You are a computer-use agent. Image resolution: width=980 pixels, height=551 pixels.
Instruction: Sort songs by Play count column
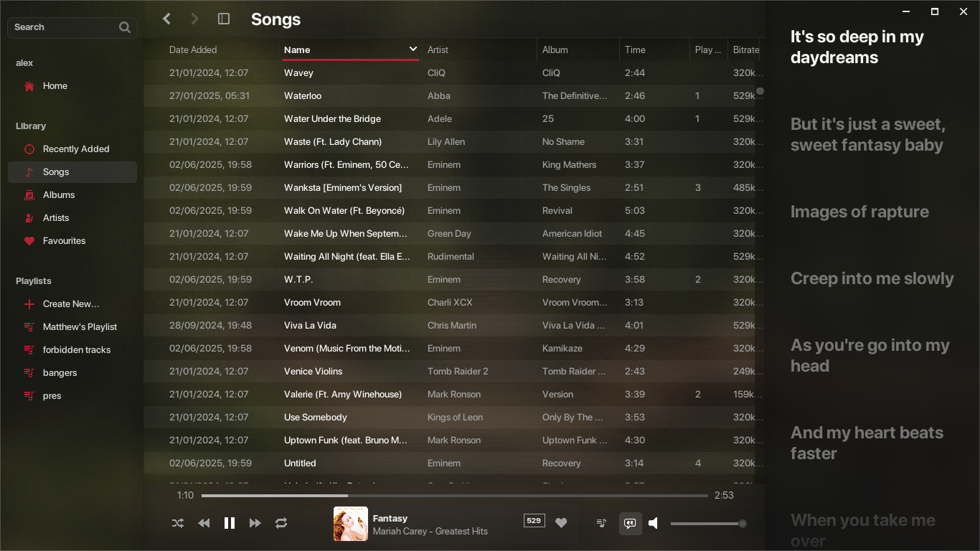[708, 50]
